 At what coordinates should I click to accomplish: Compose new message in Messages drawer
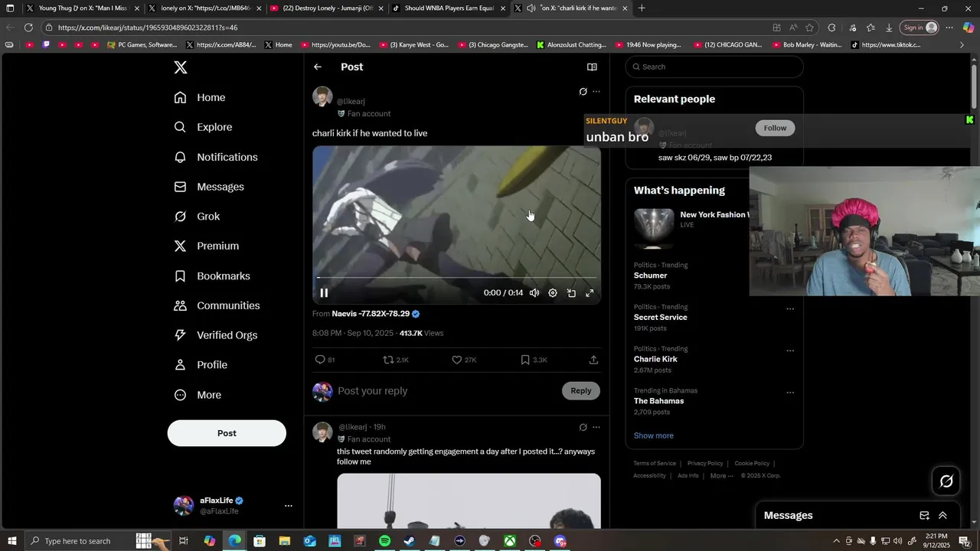pyautogui.click(x=924, y=516)
